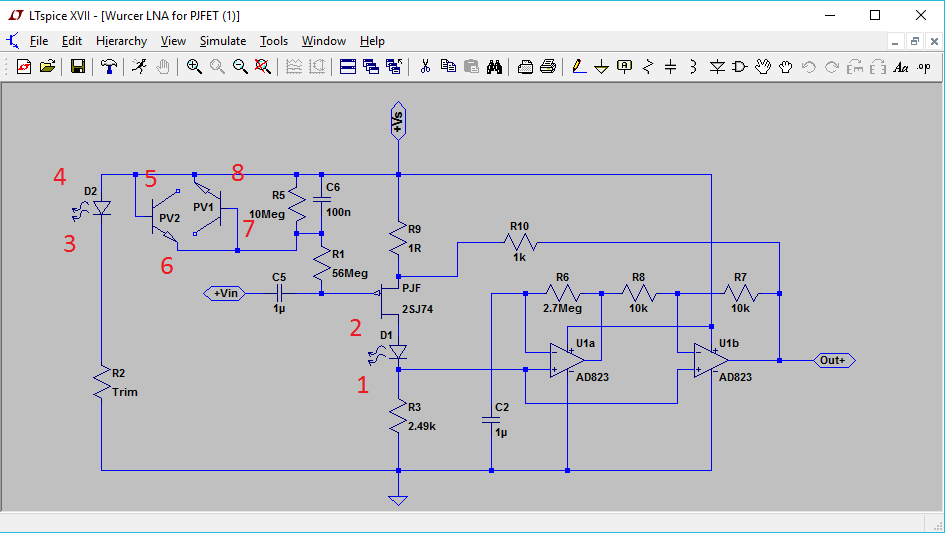Select the U1b AD823 op-amp
This screenshot has width=945, height=533.
pos(711,361)
